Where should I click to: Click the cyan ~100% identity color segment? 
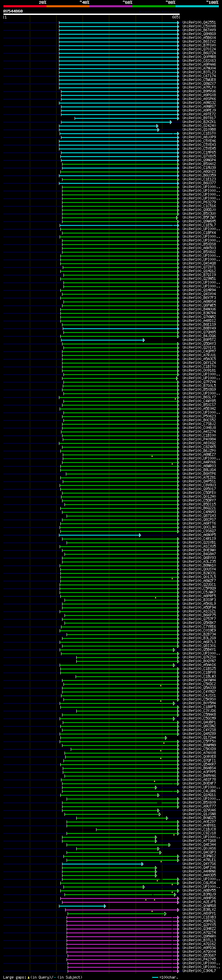coord(197,6)
